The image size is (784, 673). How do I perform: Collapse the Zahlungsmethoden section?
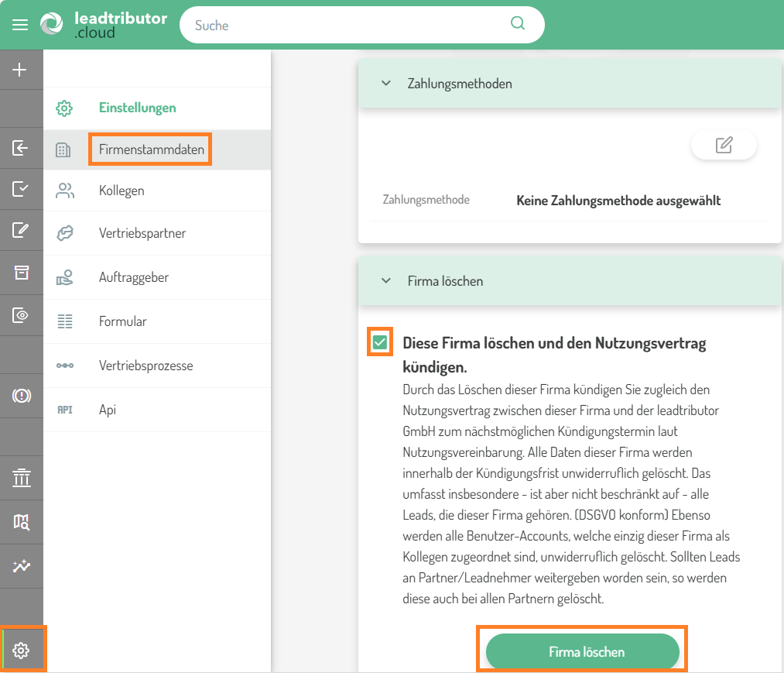[x=386, y=84]
